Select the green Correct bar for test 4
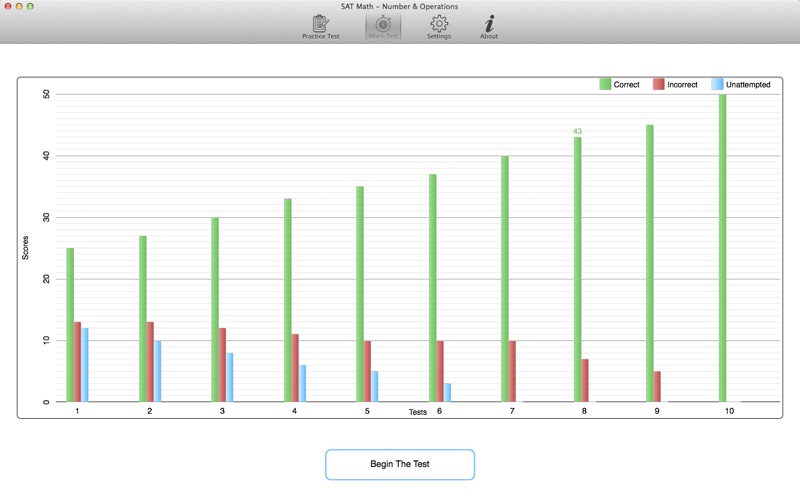Screen dimensions: 800x500 pos(288,300)
